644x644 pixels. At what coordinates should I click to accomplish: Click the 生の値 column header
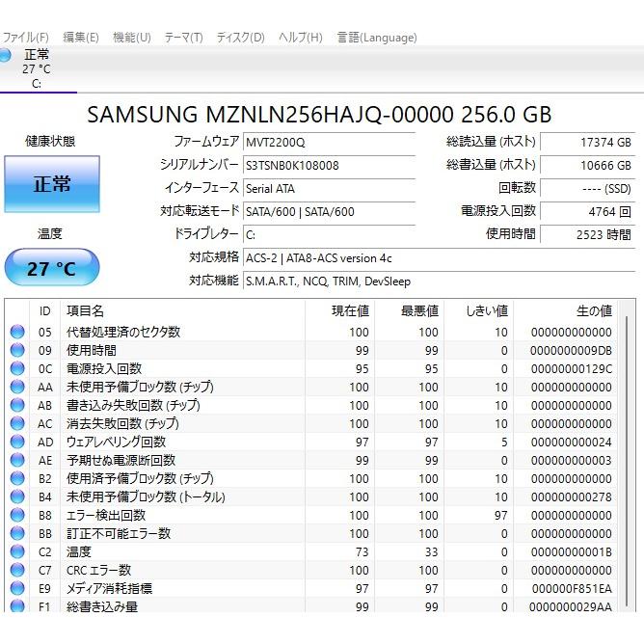point(566,310)
